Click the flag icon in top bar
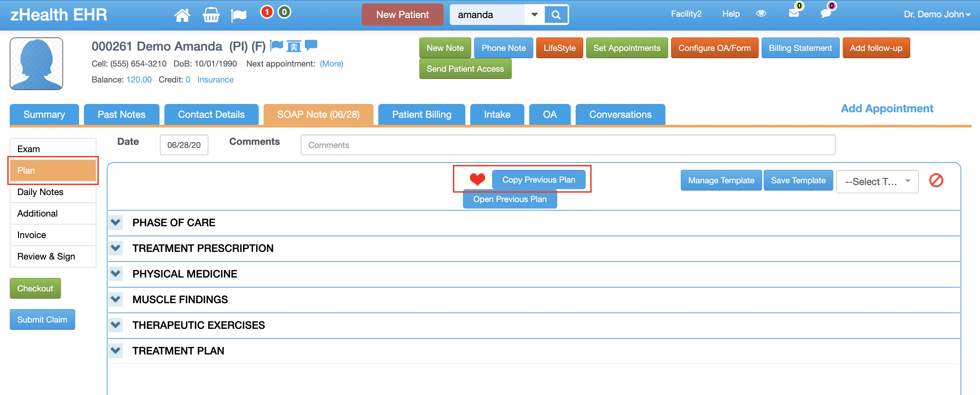The image size is (980, 395). [239, 15]
